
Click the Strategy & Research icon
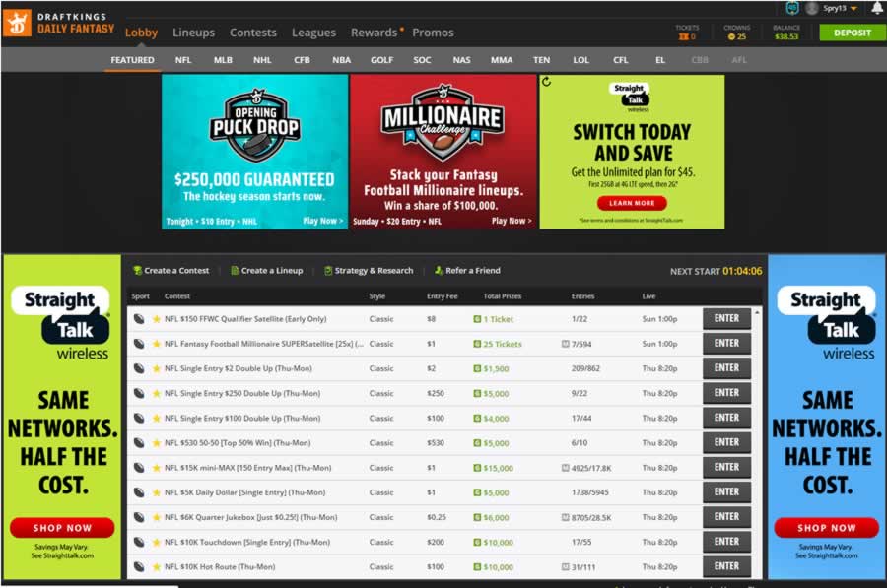327,270
